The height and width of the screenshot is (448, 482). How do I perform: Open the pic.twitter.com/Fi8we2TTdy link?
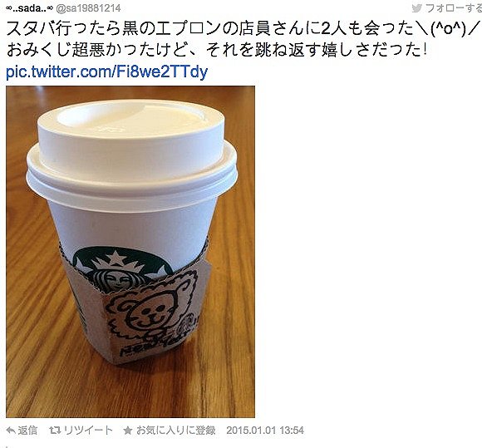(107, 72)
